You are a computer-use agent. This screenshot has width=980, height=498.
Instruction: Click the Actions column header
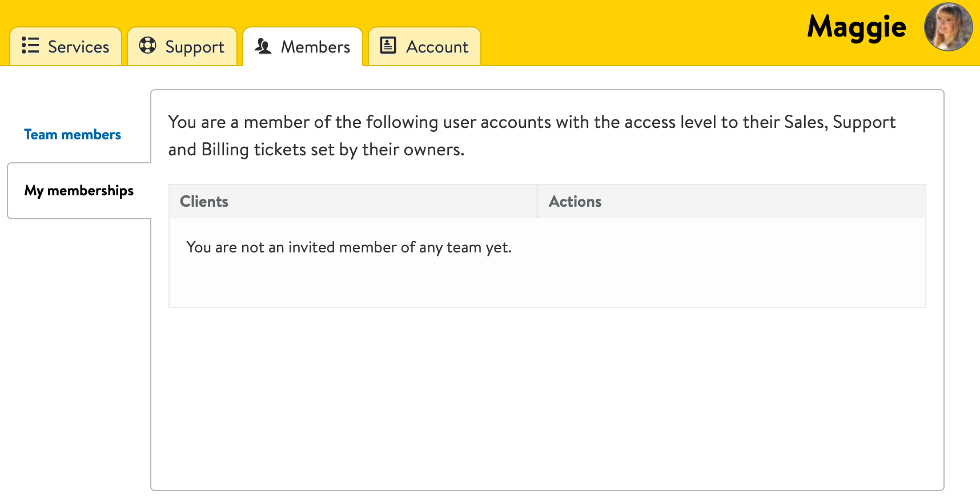click(732, 202)
